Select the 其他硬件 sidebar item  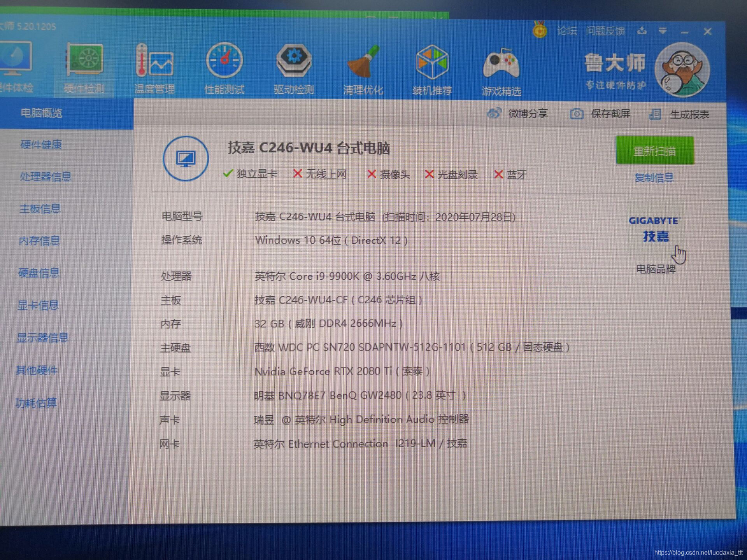(x=37, y=370)
